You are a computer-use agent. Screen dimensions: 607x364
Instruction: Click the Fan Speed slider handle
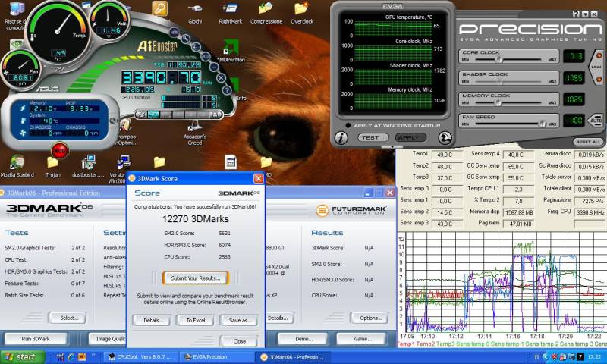pos(543,124)
